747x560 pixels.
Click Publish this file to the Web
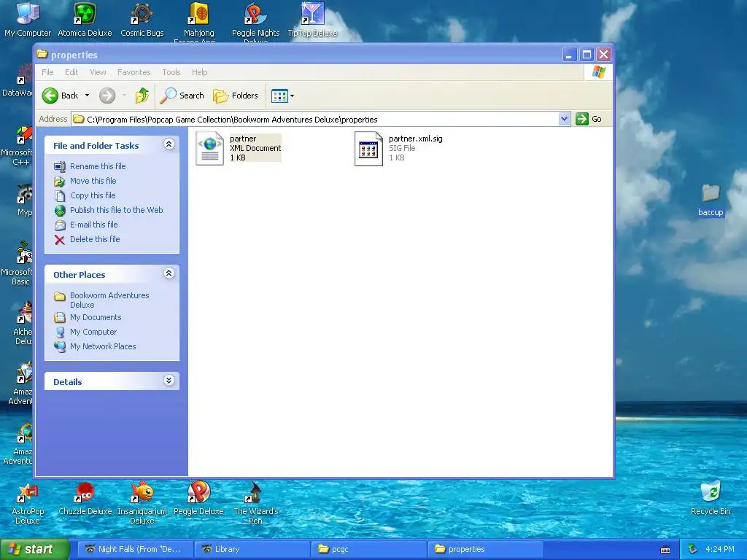point(116,210)
